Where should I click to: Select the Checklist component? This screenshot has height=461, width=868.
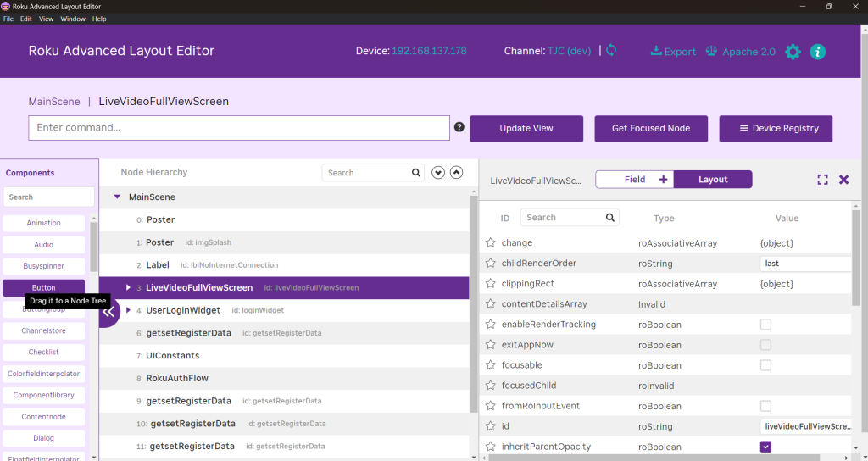coord(44,352)
